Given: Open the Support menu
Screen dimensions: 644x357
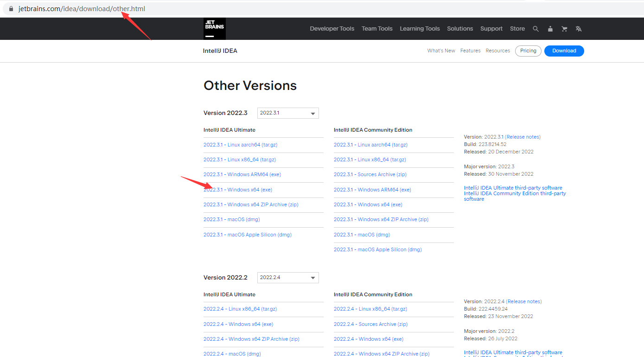Looking at the screenshot, I should click(491, 29).
